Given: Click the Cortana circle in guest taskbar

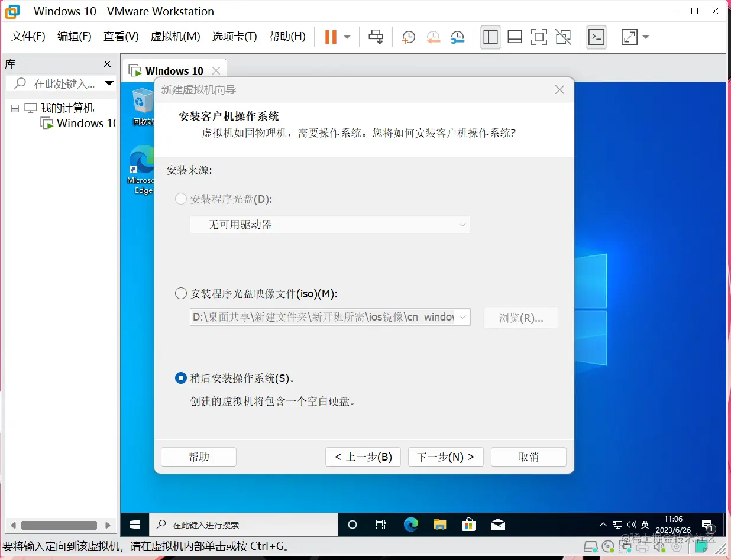Looking at the screenshot, I should [x=352, y=525].
